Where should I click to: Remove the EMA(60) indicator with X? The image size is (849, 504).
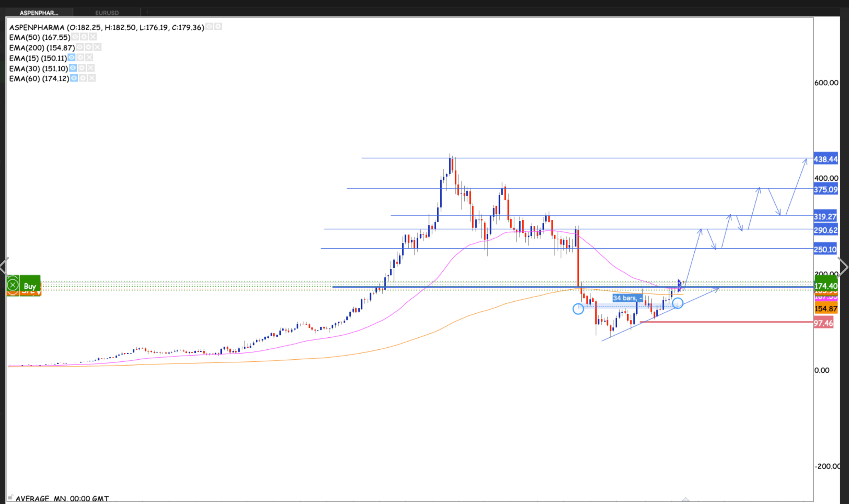[x=92, y=78]
